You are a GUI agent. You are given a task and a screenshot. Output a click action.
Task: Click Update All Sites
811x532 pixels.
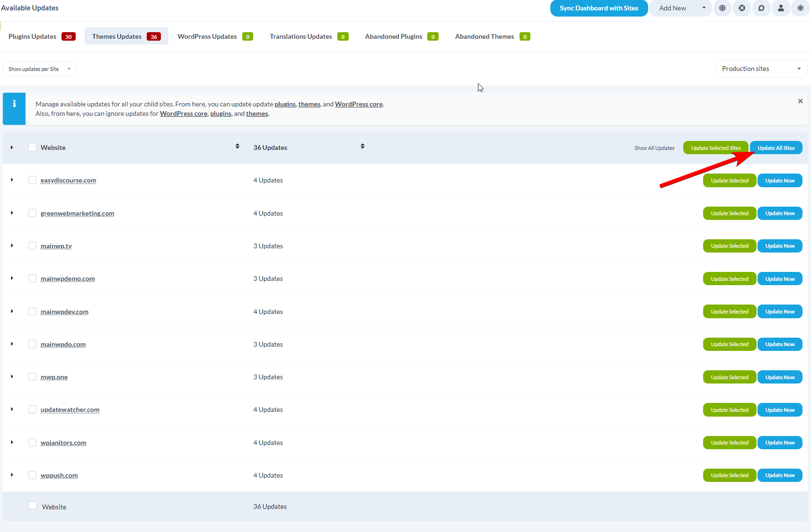[776, 147]
